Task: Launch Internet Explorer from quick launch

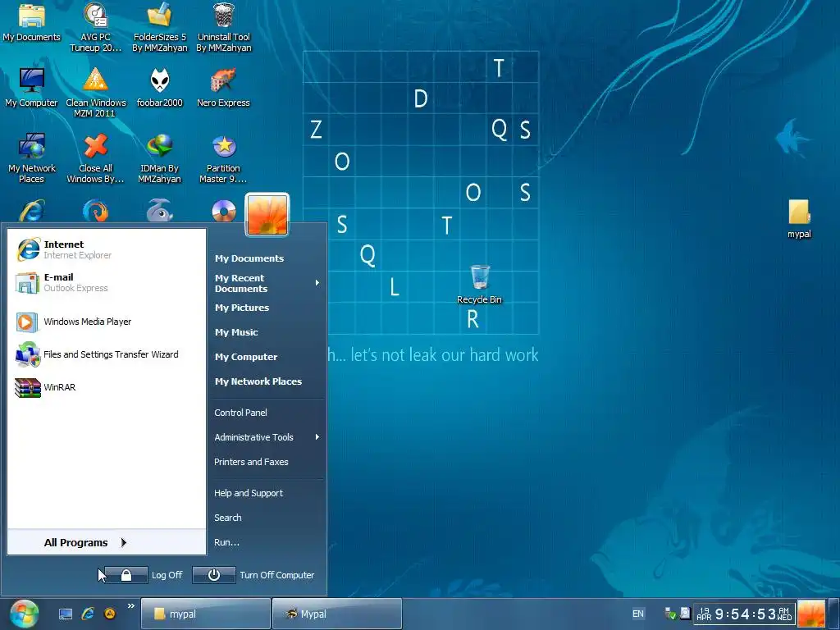Action: 88,614
